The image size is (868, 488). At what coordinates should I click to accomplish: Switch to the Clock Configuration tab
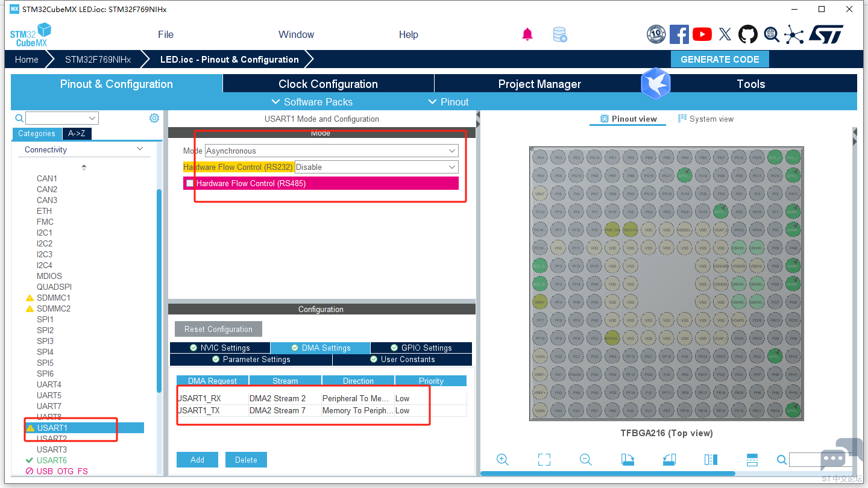click(328, 84)
